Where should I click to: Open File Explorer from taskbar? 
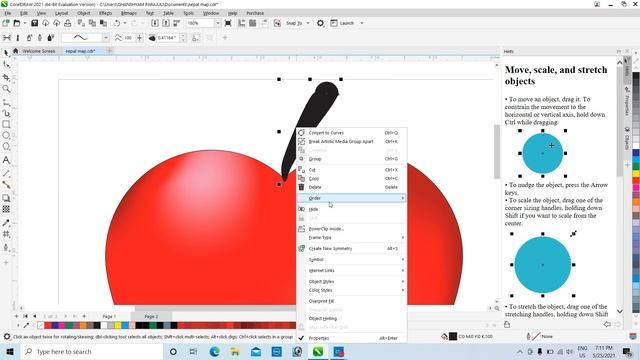tap(235, 351)
